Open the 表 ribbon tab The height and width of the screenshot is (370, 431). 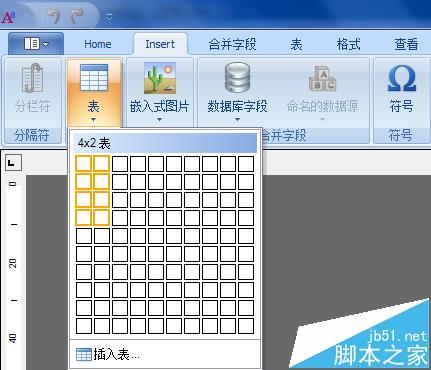click(x=296, y=44)
